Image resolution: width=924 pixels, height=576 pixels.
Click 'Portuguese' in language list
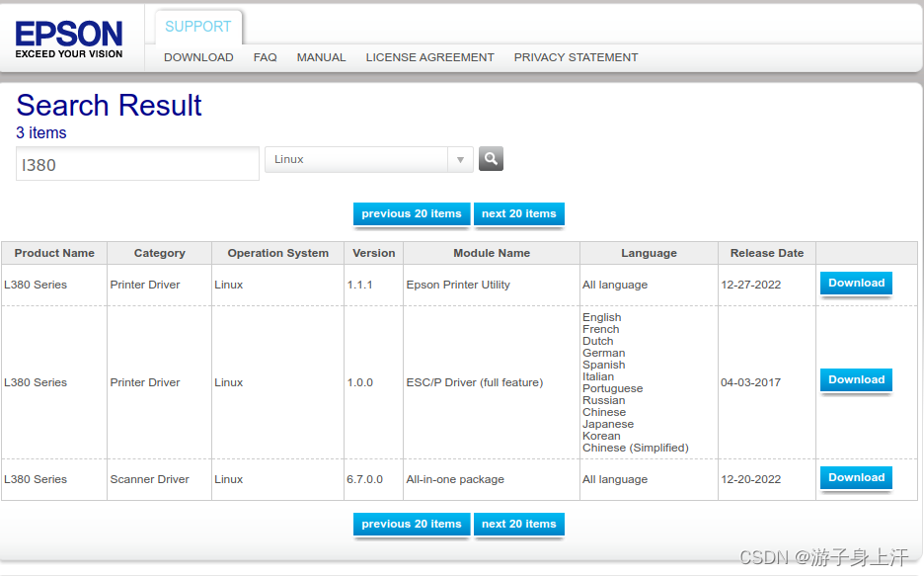click(612, 388)
